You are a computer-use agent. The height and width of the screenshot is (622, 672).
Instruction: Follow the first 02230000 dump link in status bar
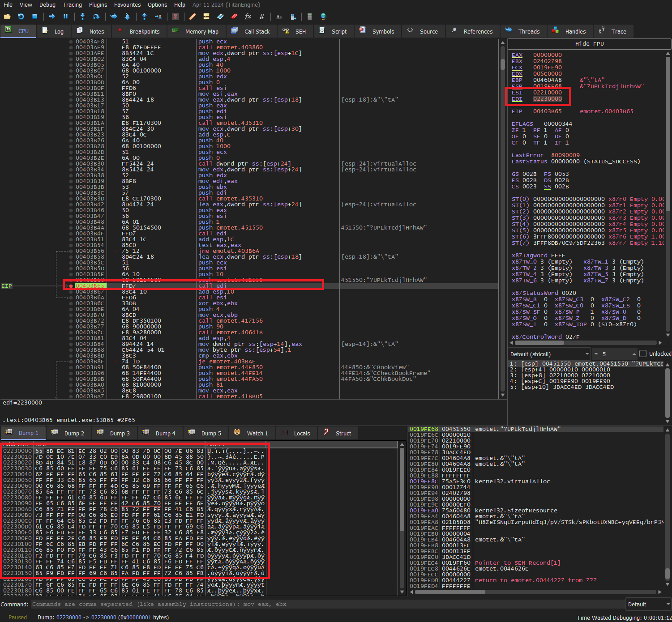[x=69, y=617]
